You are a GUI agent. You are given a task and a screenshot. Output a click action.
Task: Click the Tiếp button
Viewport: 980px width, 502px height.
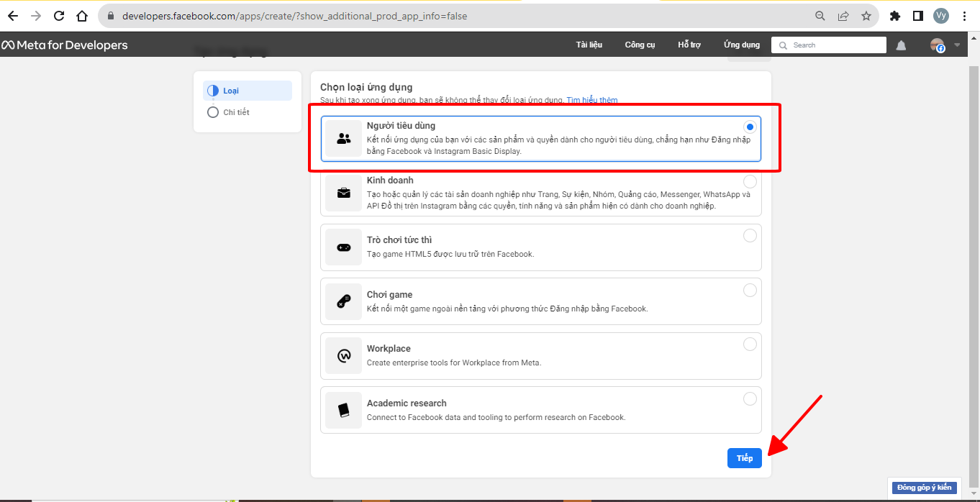(744, 458)
